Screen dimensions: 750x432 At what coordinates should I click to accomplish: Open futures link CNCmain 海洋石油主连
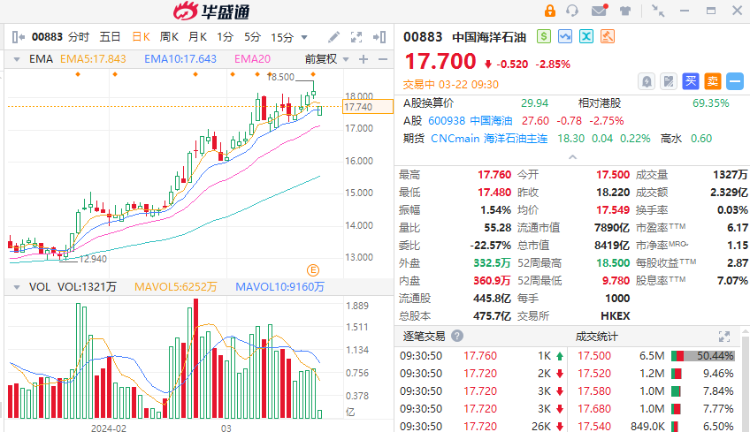click(489, 138)
